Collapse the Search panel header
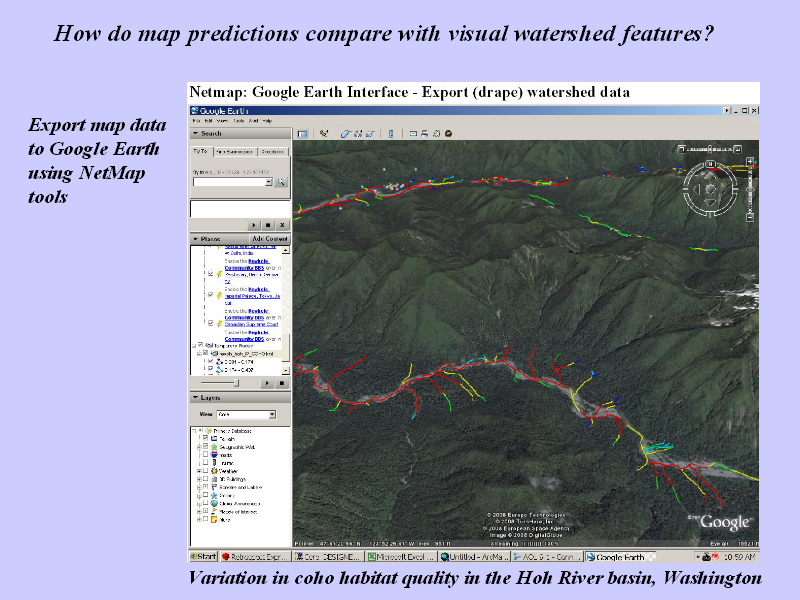This screenshot has height=600, width=800. point(240,134)
